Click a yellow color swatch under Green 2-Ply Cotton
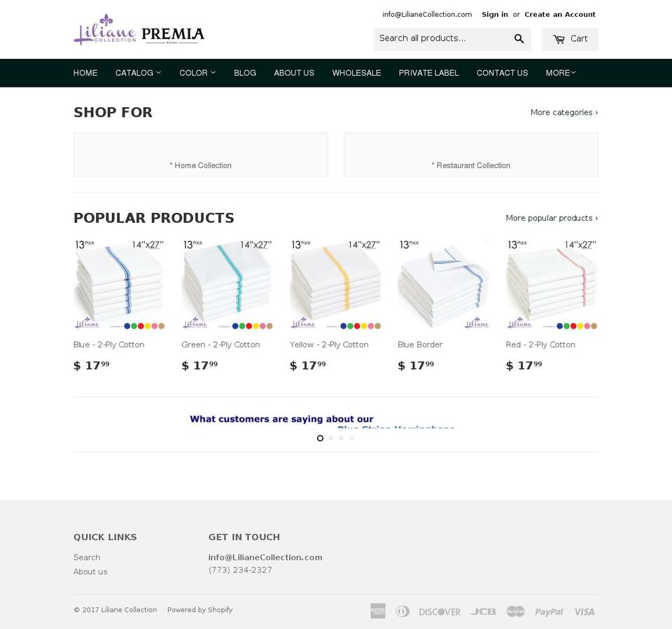672x629 pixels. pyautogui.click(x=255, y=326)
